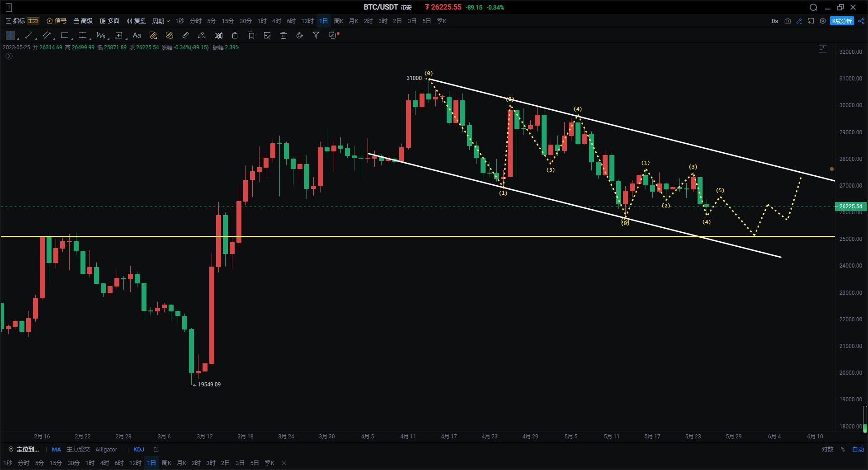
Task: Toggle the KDJ indicator
Action: coord(139,450)
